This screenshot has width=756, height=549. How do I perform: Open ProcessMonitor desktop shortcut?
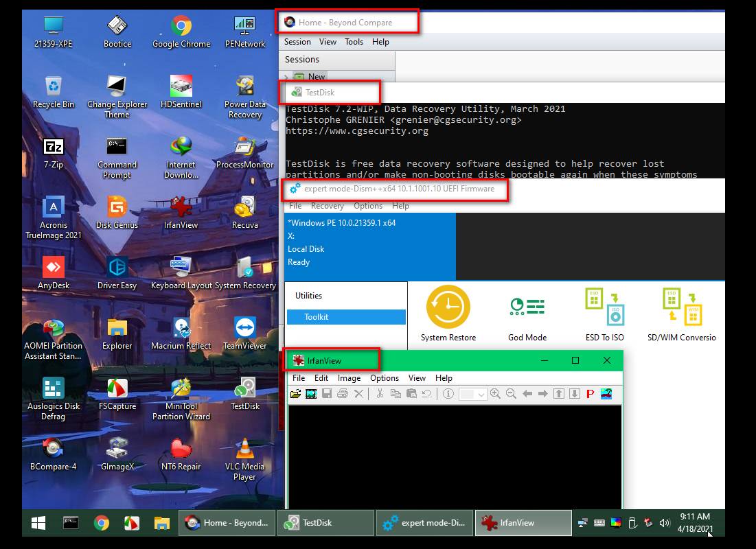point(245,152)
